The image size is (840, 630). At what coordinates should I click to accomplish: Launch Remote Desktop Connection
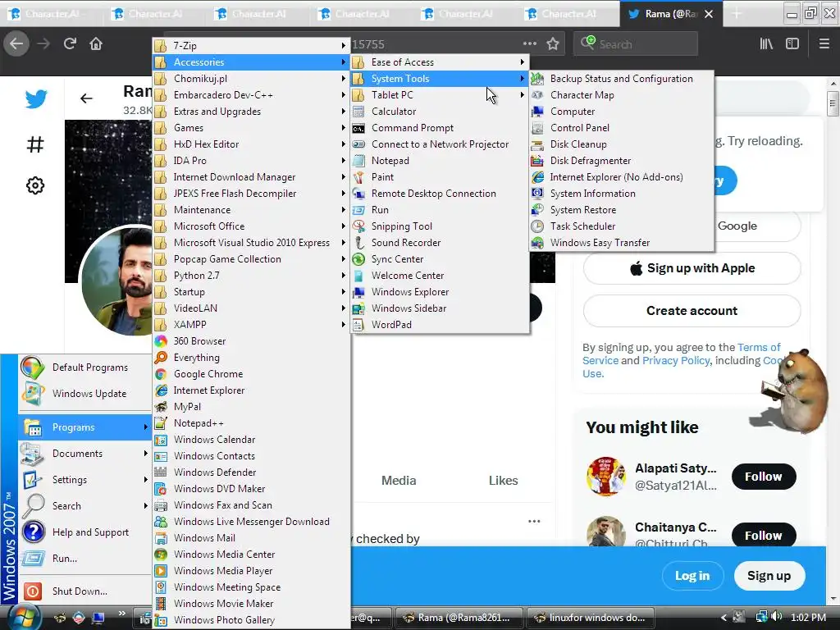(x=440, y=194)
